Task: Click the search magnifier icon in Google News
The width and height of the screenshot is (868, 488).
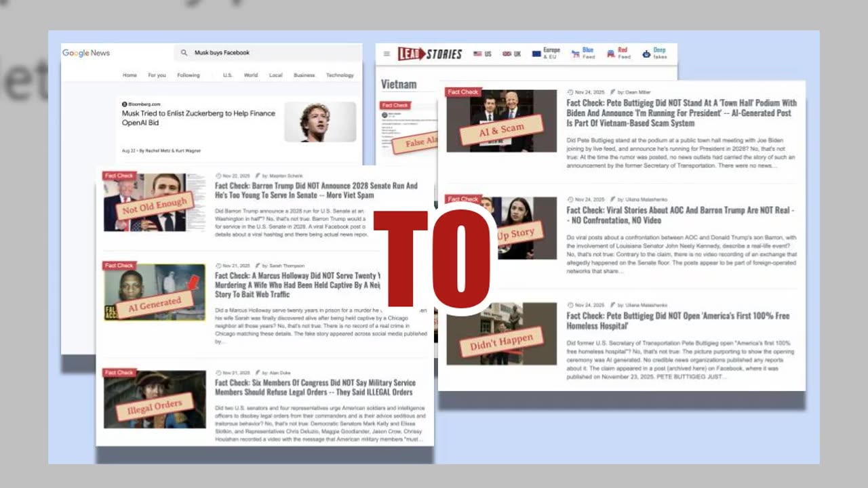Action: point(184,53)
